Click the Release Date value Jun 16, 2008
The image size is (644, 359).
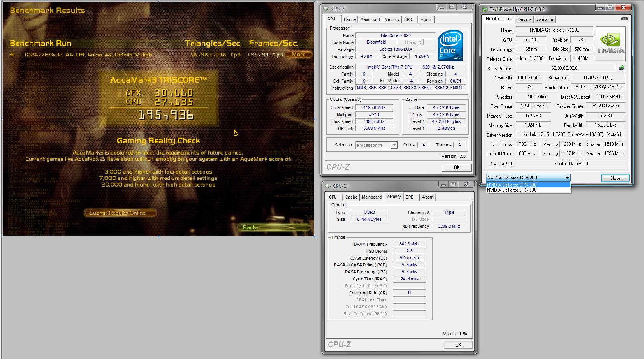[531, 58]
